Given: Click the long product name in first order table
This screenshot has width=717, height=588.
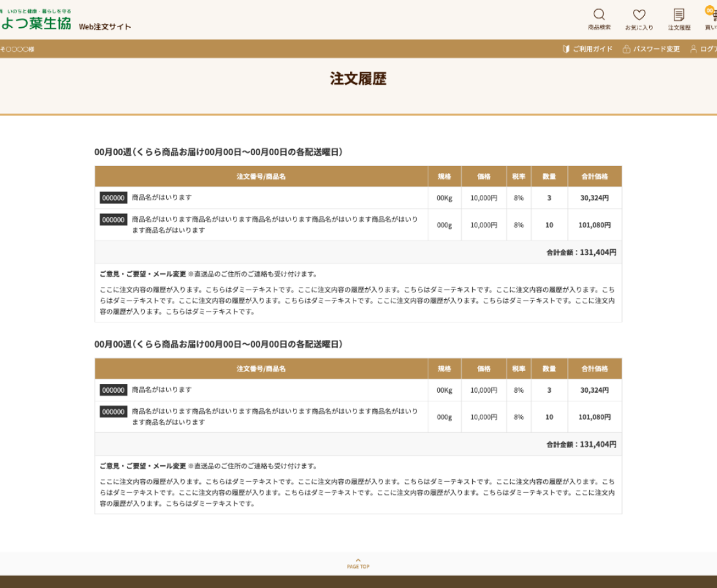Looking at the screenshot, I should (275, 224).
